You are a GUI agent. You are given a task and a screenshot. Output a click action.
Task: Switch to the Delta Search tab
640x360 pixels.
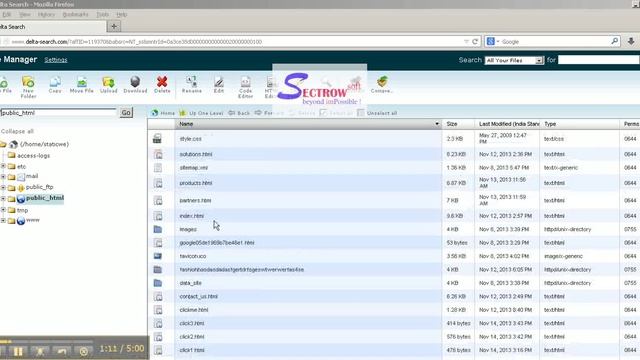(x=52, y=27)
